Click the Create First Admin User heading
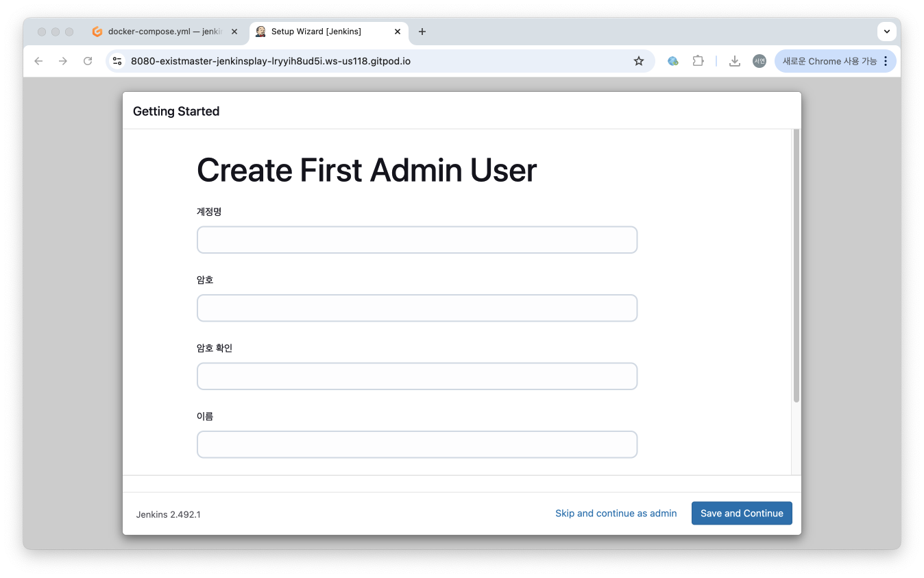924x578 pixels. click(x=367, y=170)
